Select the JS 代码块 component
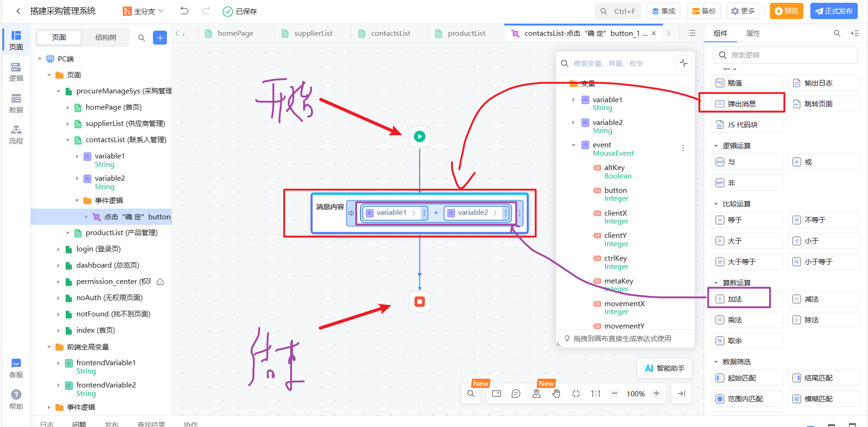The height and width of the screenshot is (427, 868). 747,125
